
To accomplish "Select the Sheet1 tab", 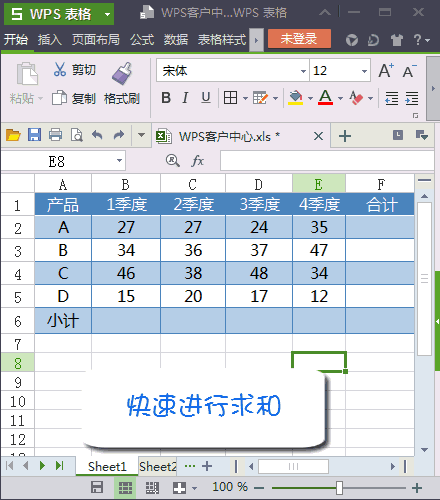I will (107, 466).
